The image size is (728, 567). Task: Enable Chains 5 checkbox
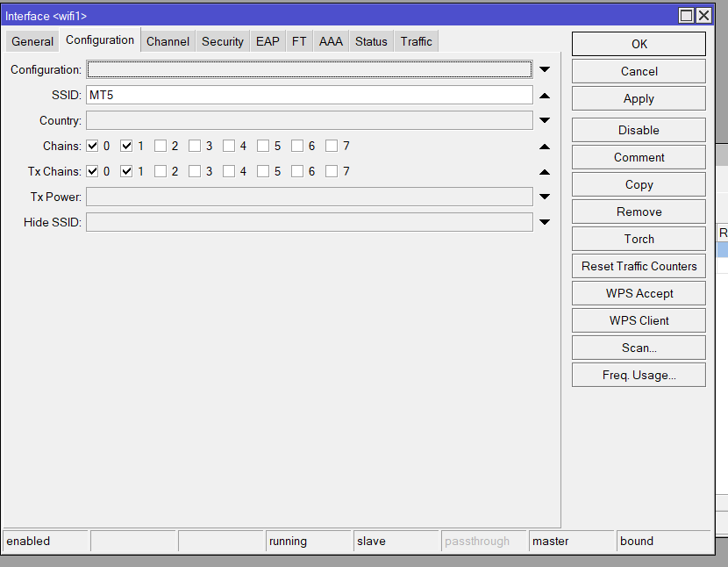[x=263, y=146]
